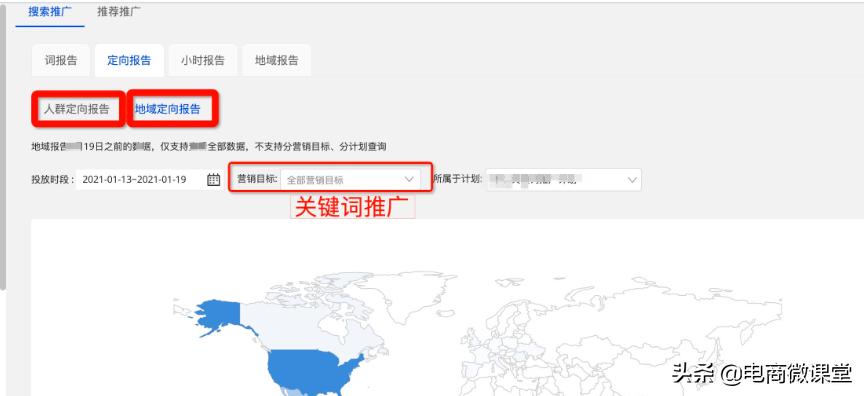This screenshot has width=864, height=396.
Task: Expand the 营销目标 dropdown
Action: click(x=350, y=180)
